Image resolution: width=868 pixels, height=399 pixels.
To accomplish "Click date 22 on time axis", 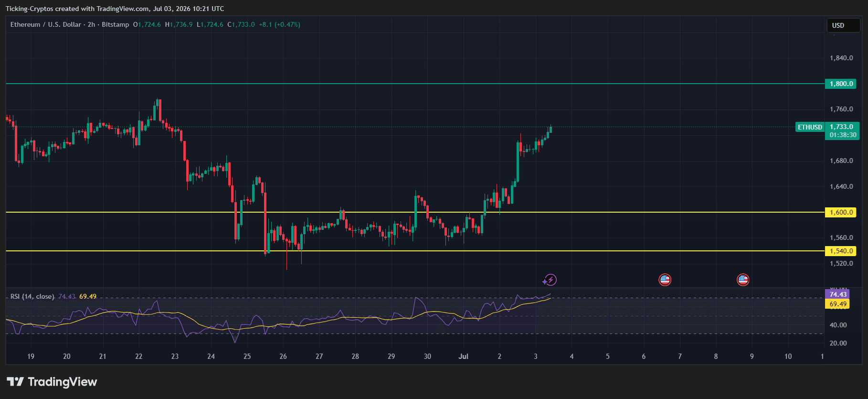I will pyautogui.click(x=138, y=356).
